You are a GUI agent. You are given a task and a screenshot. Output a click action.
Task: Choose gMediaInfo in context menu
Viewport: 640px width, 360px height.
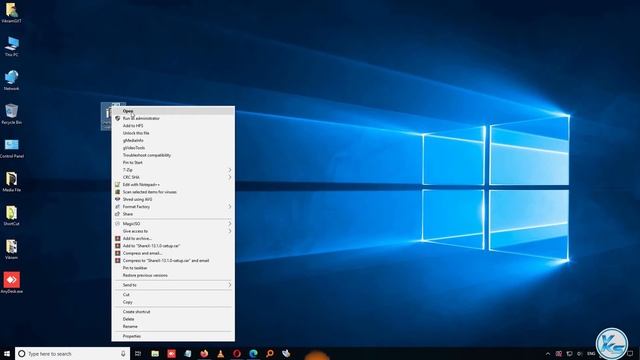pos(173,140)
